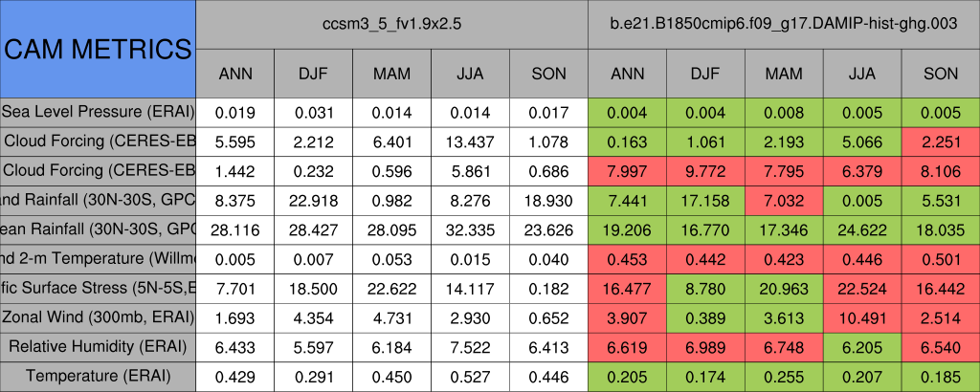Select the cell with value 32.335
The image size is (980, 392).
(x=470, y=229)
